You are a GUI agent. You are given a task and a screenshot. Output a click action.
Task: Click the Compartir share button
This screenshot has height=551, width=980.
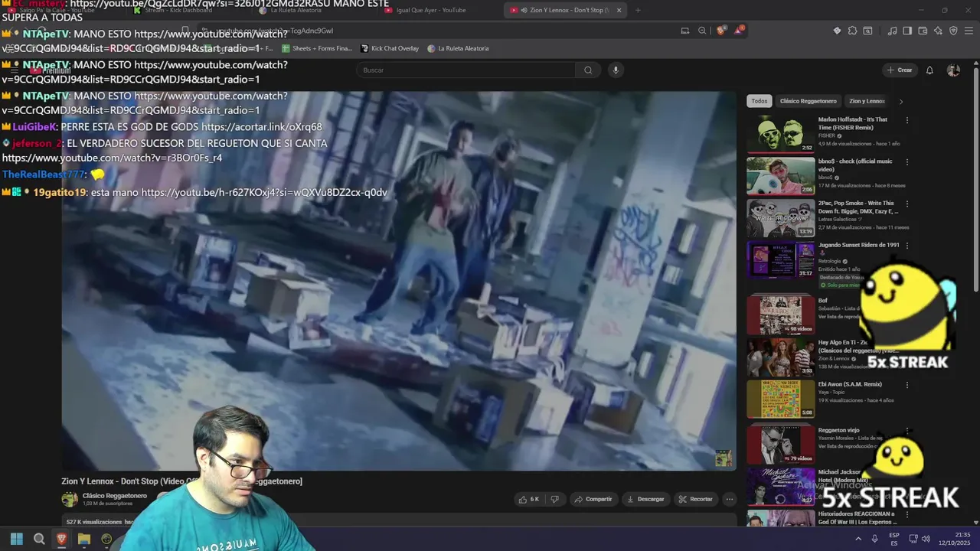coord(593,499)
